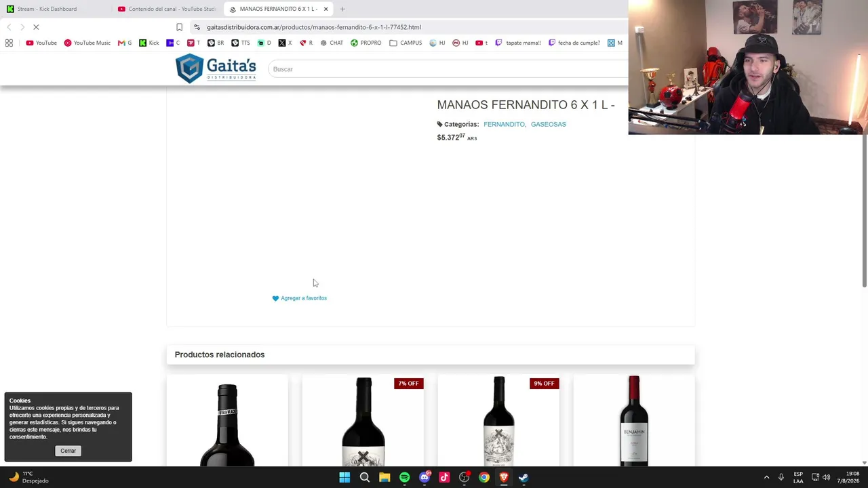This screenshot has width=868, height=488.
Task: Open the Kick bookmark
Action: [x=149, y=43]
